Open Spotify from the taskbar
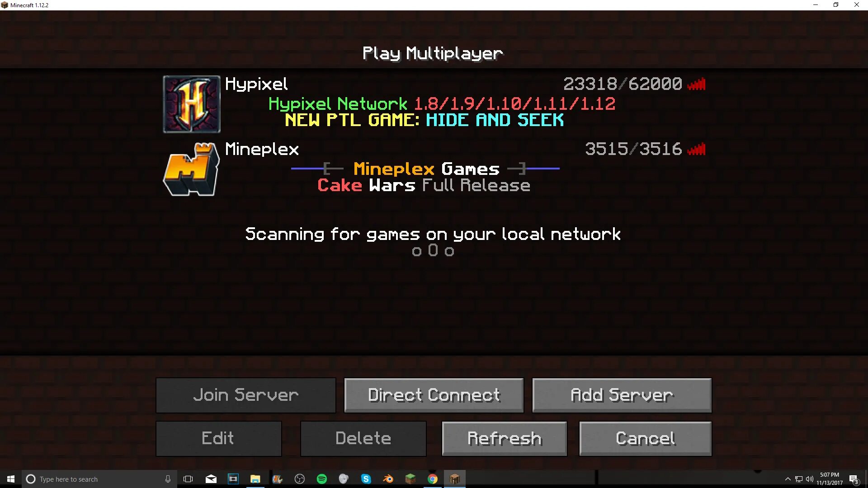This screenshot has height=488, width=868. 321,479
